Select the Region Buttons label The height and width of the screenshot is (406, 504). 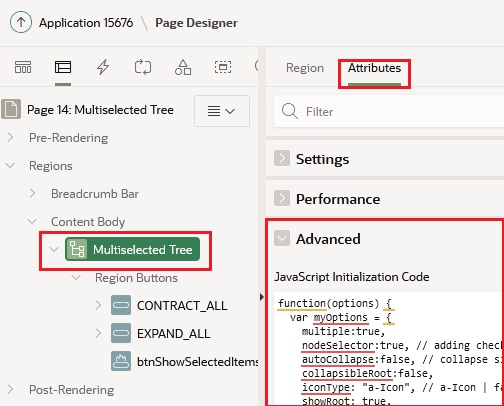click(136, 278)
